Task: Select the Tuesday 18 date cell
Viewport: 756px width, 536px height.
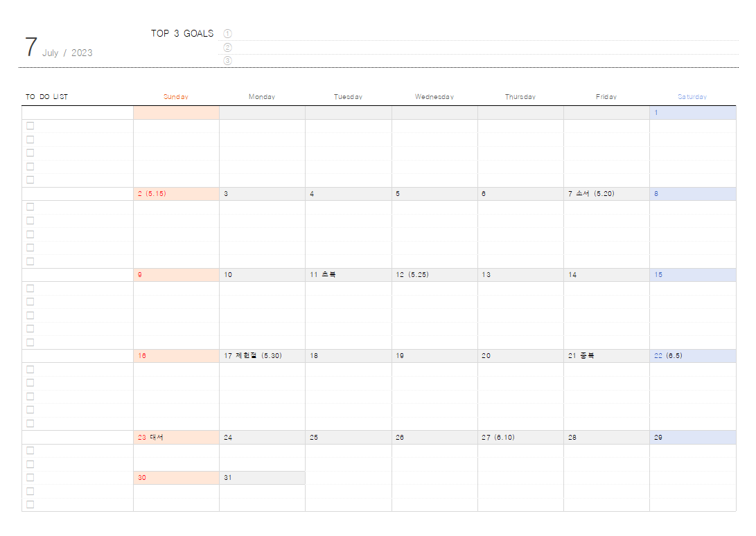Action: pos(349,356)
